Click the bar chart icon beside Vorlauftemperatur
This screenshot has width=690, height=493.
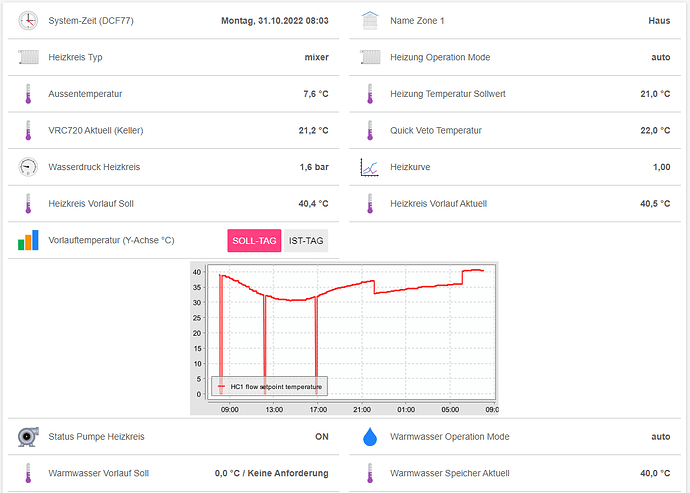pyautogui.click(x=27, y=241)
